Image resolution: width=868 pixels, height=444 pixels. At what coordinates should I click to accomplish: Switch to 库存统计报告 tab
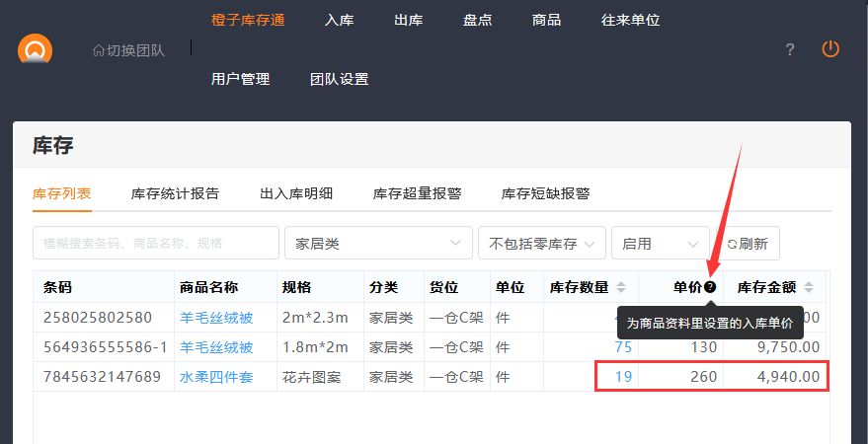tap(175, 193)
